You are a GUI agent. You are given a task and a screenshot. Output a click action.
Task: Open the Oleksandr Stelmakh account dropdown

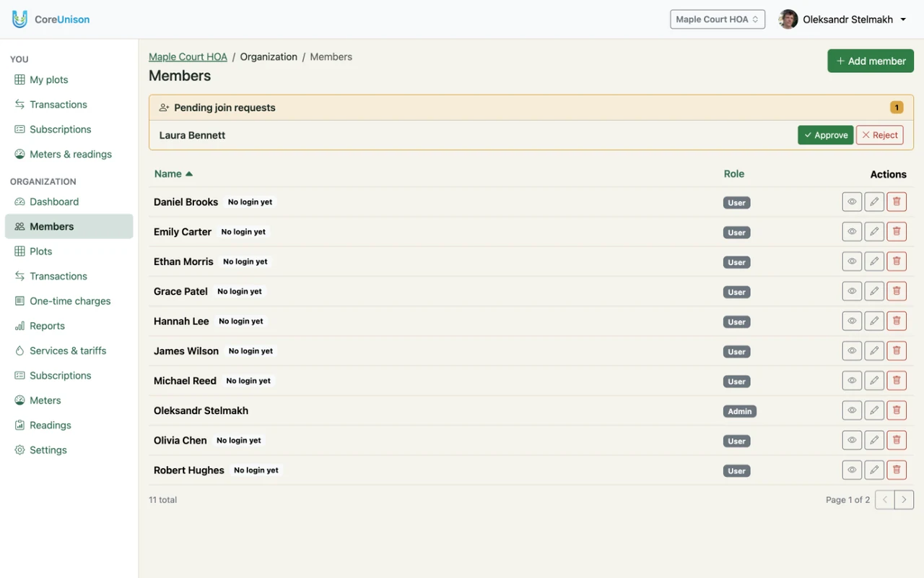click(x=843, y=20)
